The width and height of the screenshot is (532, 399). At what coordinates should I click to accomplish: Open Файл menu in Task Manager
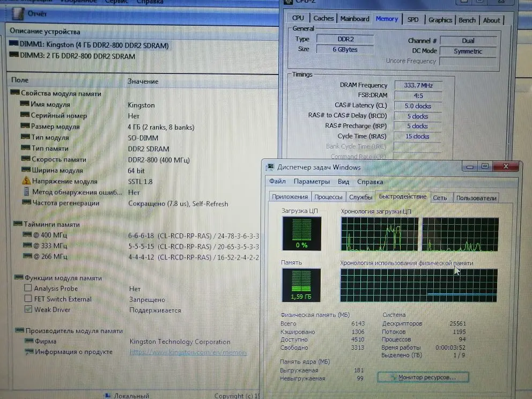coord(277,181)
